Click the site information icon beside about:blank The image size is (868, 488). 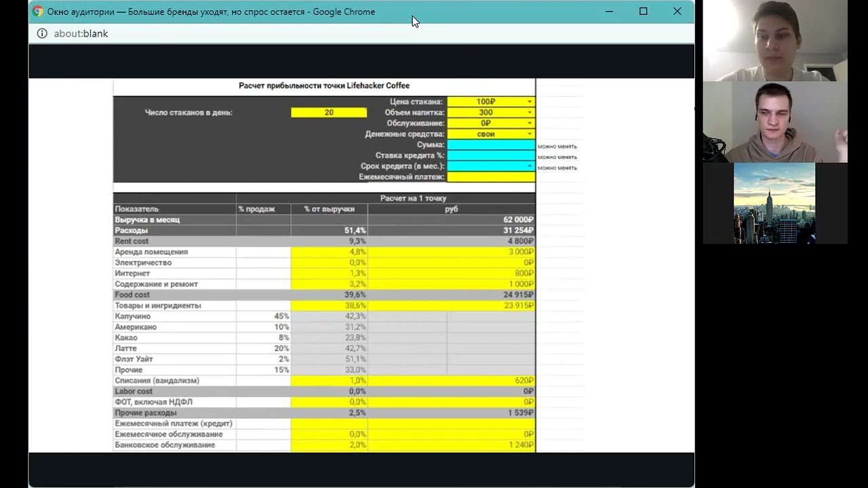tap(42, 33)
